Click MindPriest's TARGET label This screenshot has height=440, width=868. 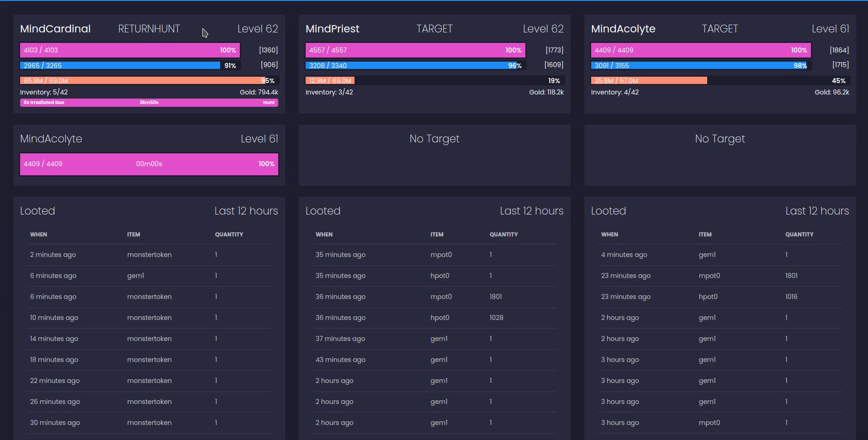[434, 29]
